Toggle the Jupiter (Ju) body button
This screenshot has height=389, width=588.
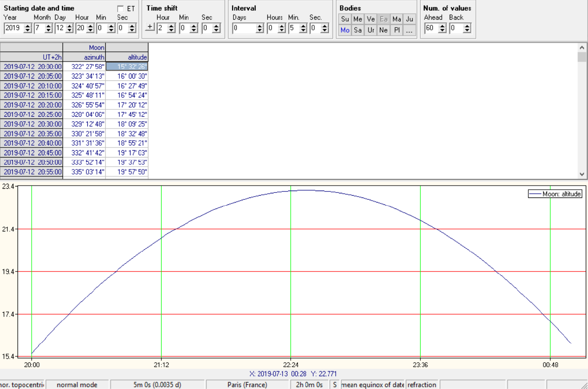(x=410, y=19)
